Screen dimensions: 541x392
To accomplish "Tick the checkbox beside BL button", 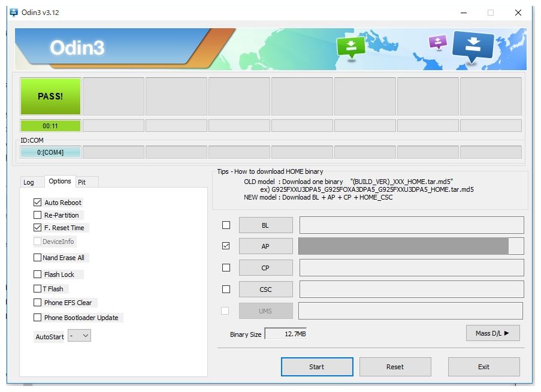I will 226,225.
